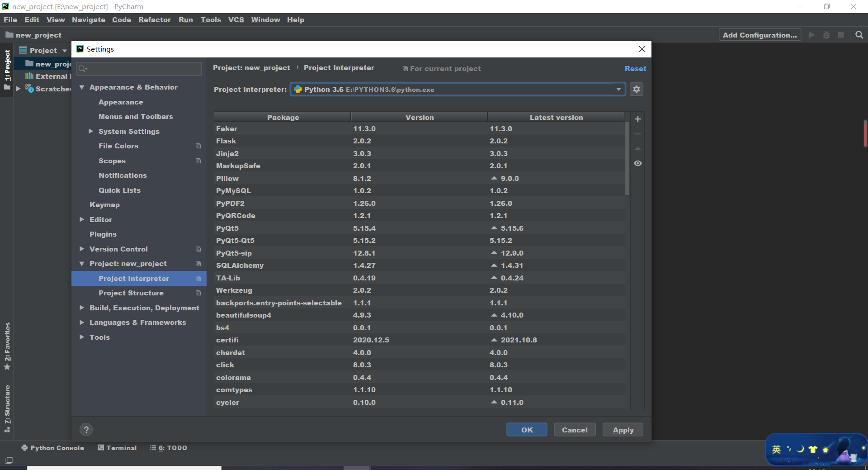Click the help question mark icon
The image size is (868, 470).
pos(86,429)
